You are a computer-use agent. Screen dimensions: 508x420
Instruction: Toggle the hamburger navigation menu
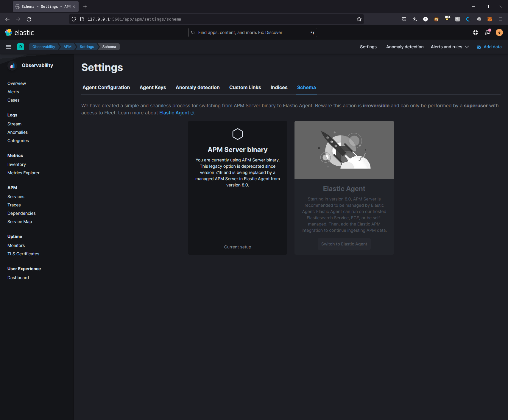pos(9,47)
